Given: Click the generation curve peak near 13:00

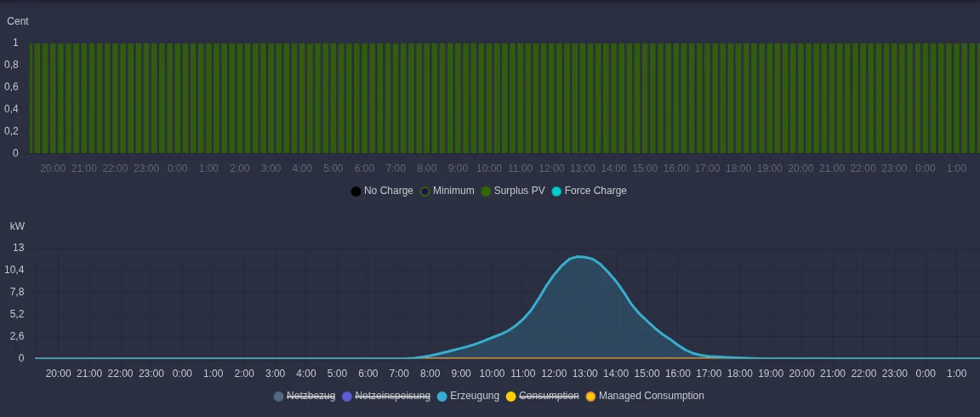Looking at the screenshot, I should click(578, 256).
